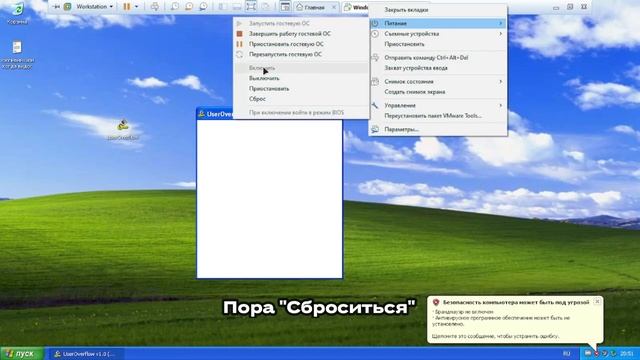Select Перезапустить гостевую ОС
640x360 pixels.
tap(285, 54)
